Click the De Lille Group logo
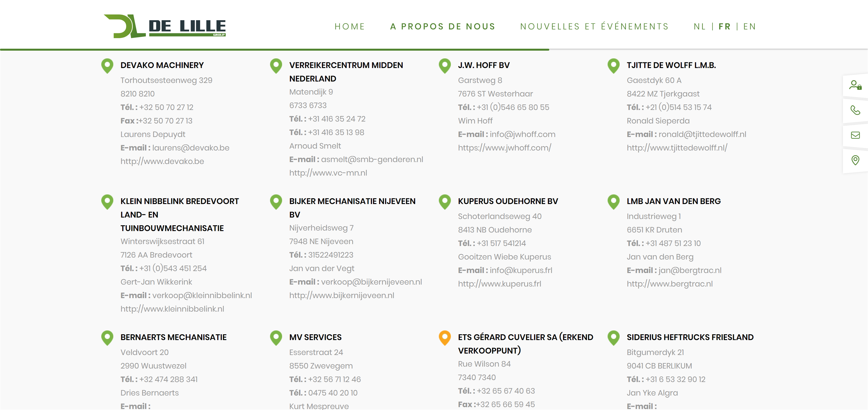 pyautogui.click(x=164, y=26)
